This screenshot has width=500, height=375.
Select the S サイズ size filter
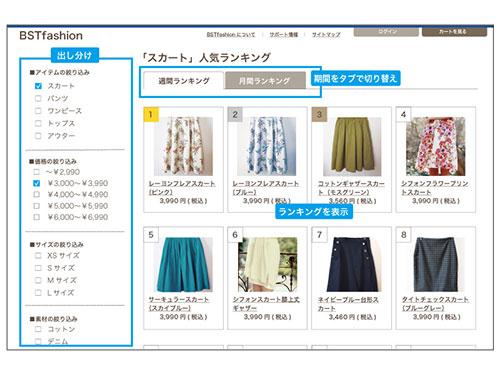pyautogui.click(x=38, y=268)
